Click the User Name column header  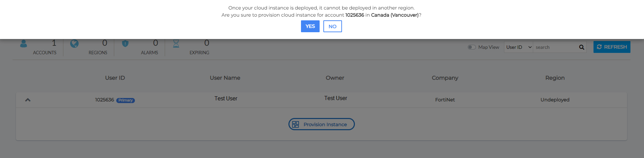pos(225,78)
